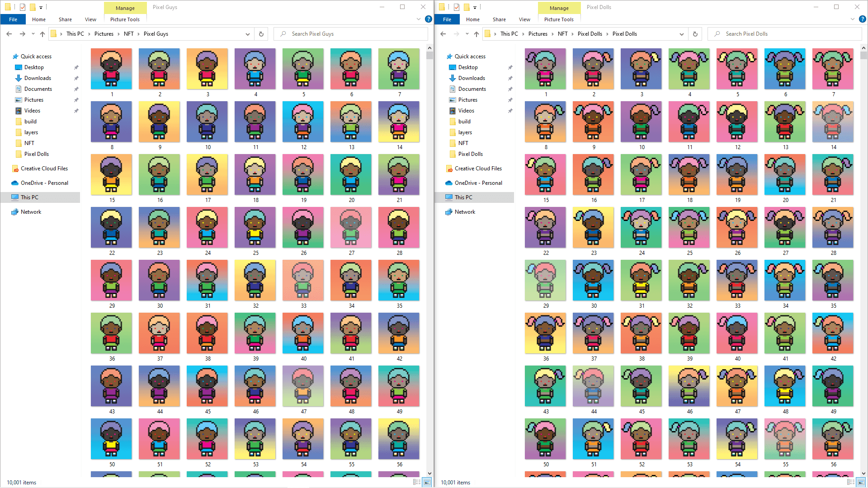Click the Help question mark icon
Viewport: 868px width, 488px height.
click(x=428, y=19)
